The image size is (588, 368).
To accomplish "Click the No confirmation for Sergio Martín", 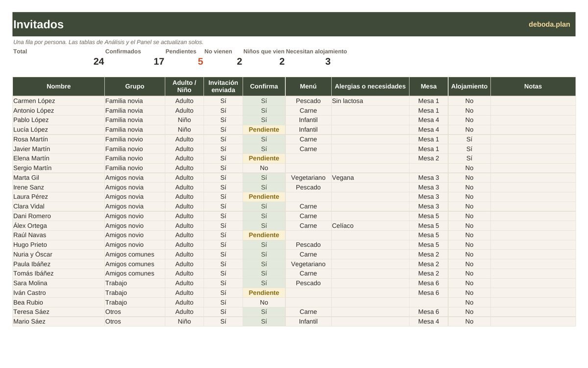I will point(264,168).
